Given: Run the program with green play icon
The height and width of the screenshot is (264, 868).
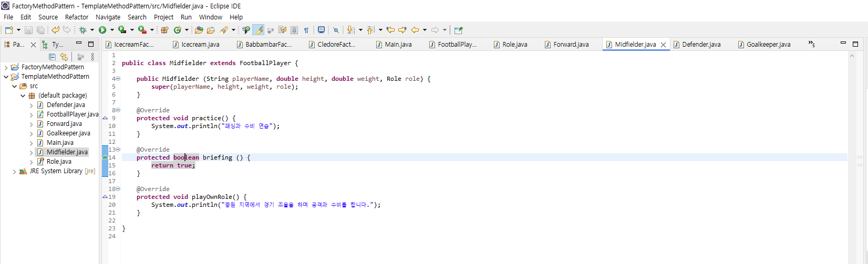Looking at the screenshot, I should pyautogui.click(x=102, y=30).
